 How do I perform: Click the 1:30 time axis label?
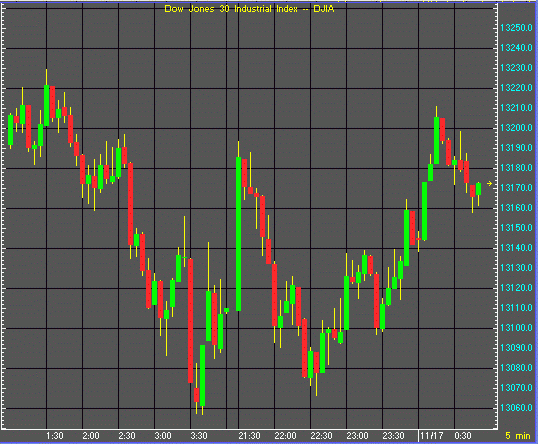(x=55, y=436)
